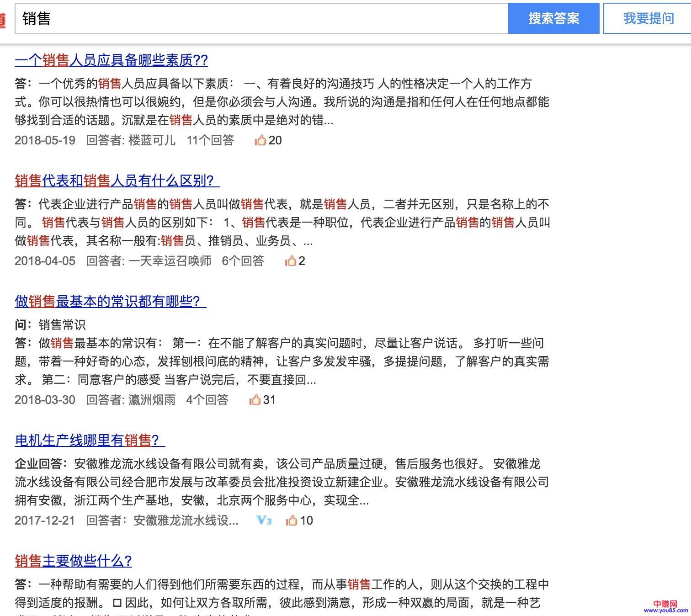
Task: Open result 电机生产线哪里有销售?
Action: [90, 440]
